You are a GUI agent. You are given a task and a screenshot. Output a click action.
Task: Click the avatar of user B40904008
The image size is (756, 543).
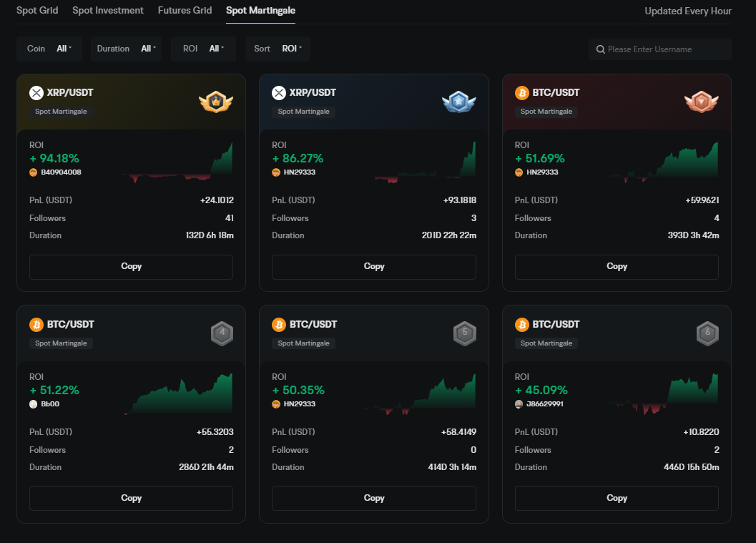pyautogui.click(x=34, y=172)
